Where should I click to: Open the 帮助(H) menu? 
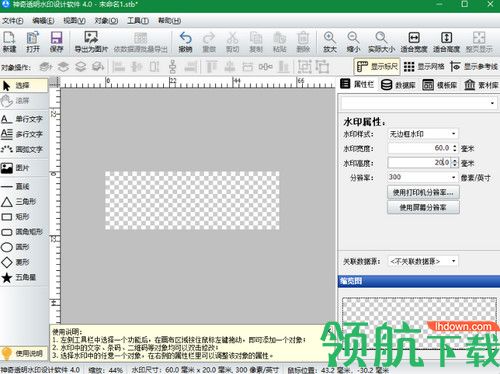click(169, 21)
